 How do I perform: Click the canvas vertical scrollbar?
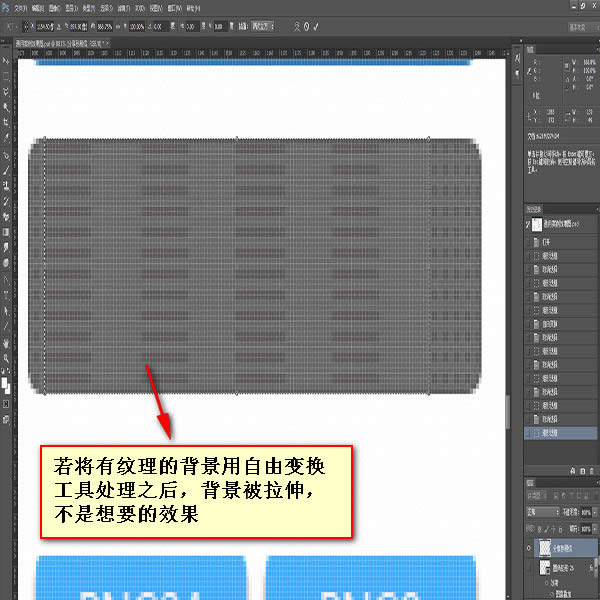tap(510, 300)
